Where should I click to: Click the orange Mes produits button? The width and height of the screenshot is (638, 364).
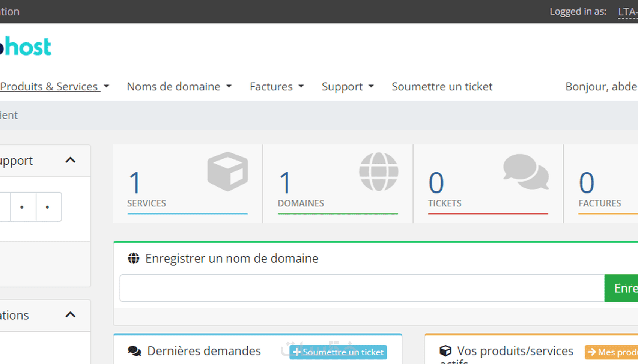pyautogui.click(x=611, y=352)
